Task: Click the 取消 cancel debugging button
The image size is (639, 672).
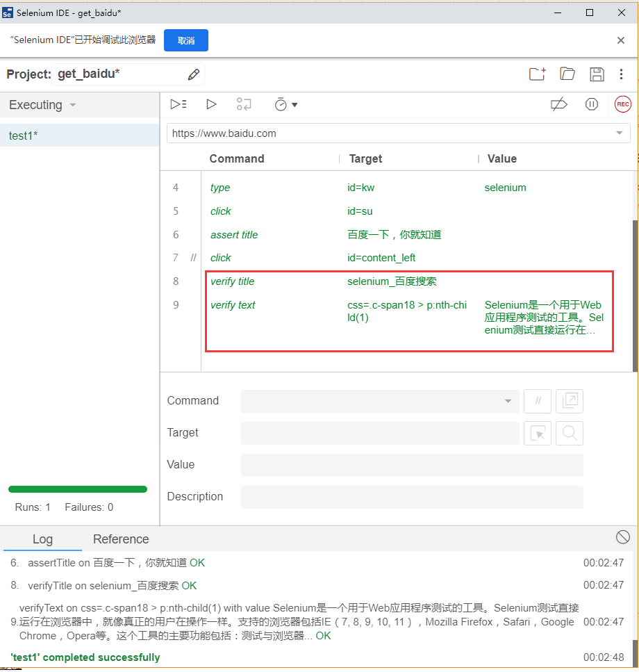Action: (x=186, y=40)
